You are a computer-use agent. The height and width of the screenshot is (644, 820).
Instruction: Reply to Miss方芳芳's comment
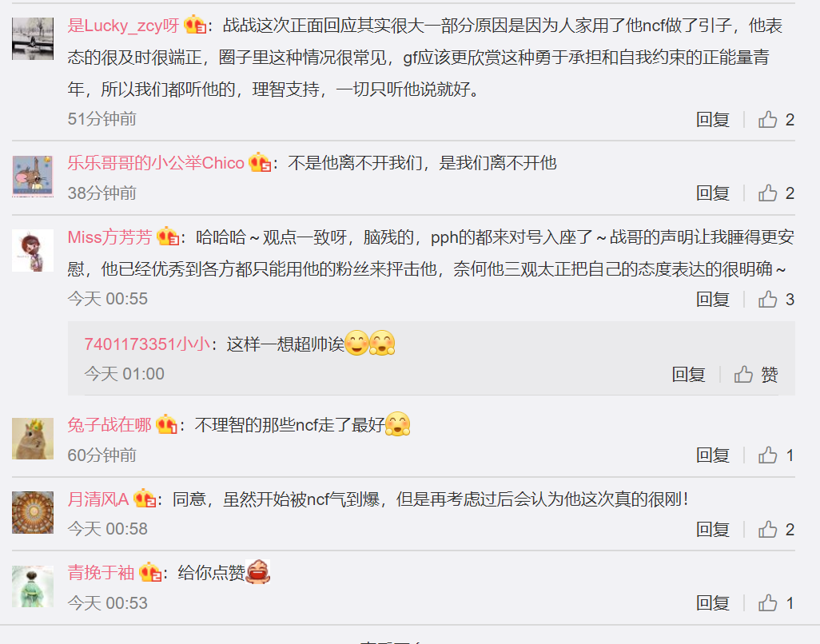(713, 300)
